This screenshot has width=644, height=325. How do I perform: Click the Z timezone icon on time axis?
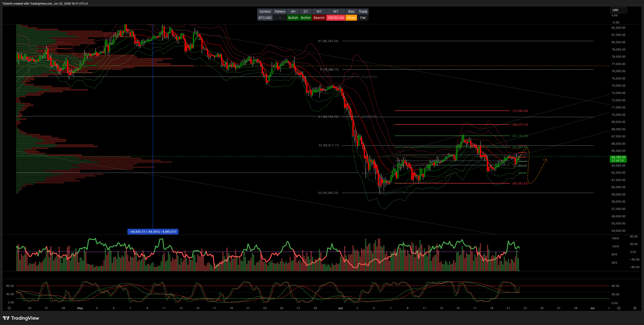click(9, 308)
